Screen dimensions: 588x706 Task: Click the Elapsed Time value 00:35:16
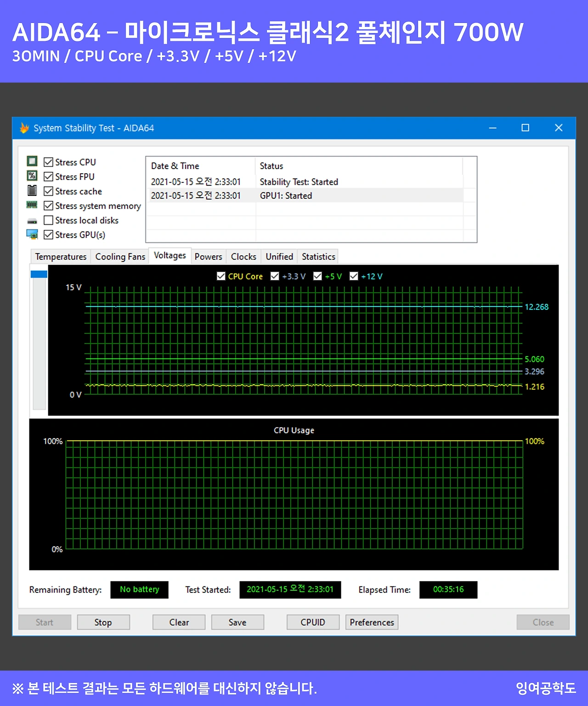(x=448, y=590)
